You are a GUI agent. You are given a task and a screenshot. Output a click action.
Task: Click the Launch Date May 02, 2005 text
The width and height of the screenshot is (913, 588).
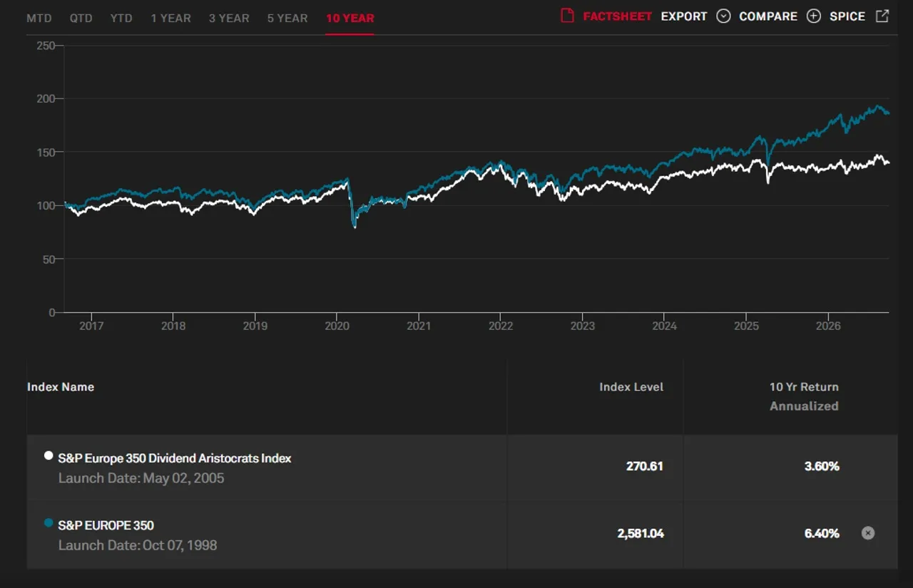pyautogui.click(x=141, y=478)
